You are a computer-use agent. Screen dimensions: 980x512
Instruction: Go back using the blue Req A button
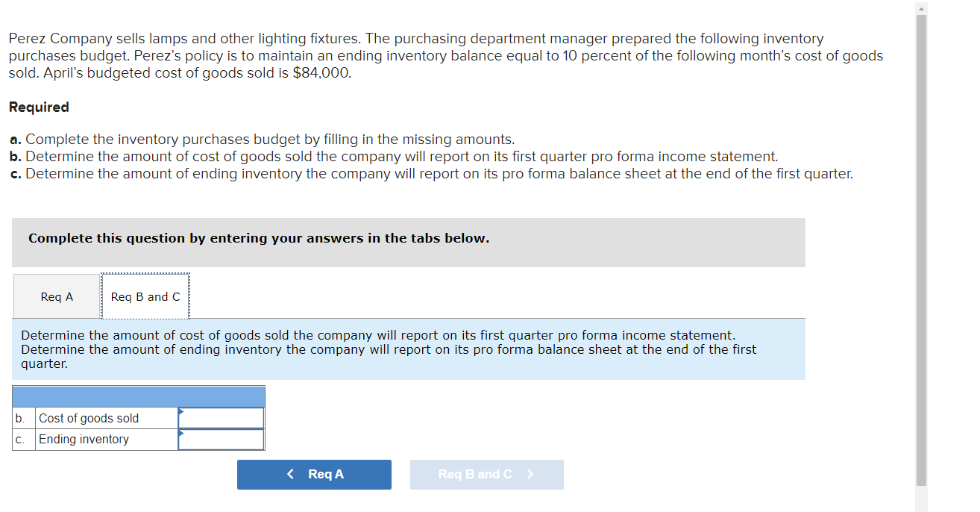314,475
